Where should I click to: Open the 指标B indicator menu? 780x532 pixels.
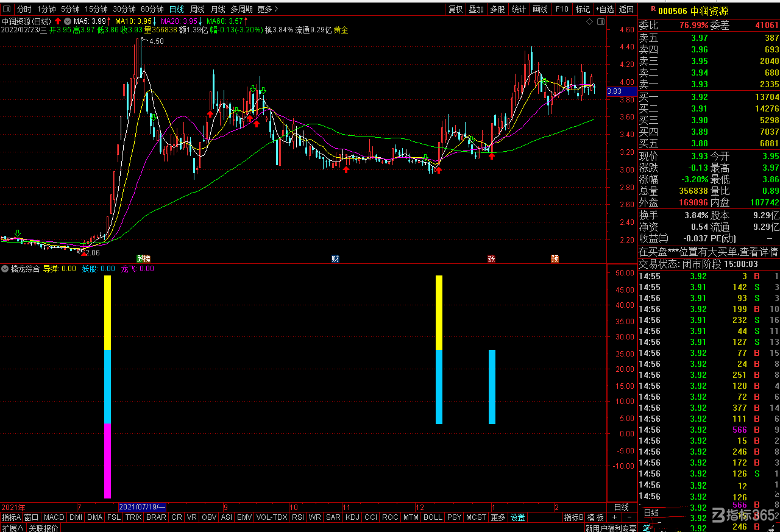(x=574, y=517)
